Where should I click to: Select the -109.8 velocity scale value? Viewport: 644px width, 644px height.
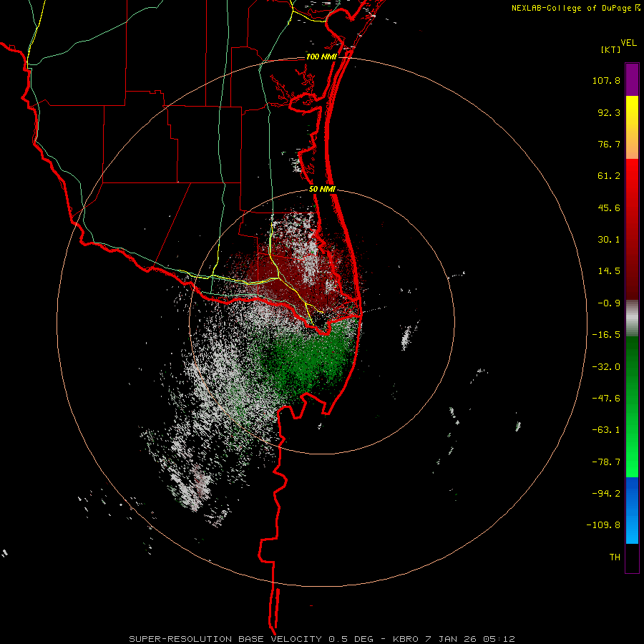(603, 525)
